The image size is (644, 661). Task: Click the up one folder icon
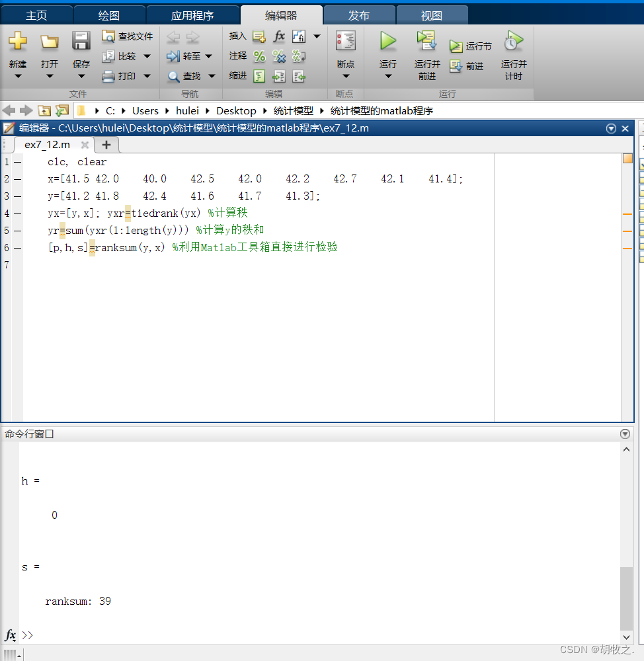(x=44, y=111)
